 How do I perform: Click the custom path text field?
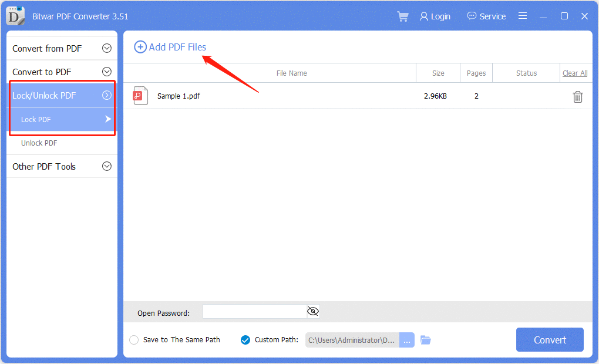pyautogui.click(x=352, y=340)
